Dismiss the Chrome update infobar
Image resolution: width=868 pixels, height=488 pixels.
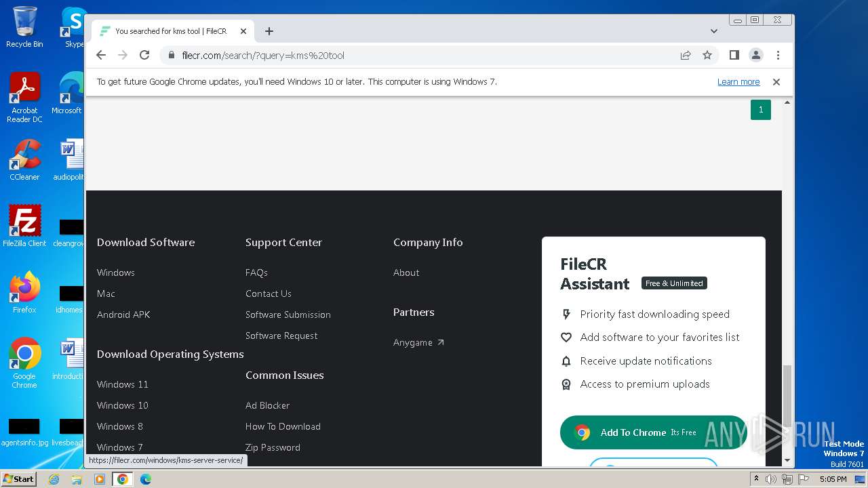pos(776,82)
